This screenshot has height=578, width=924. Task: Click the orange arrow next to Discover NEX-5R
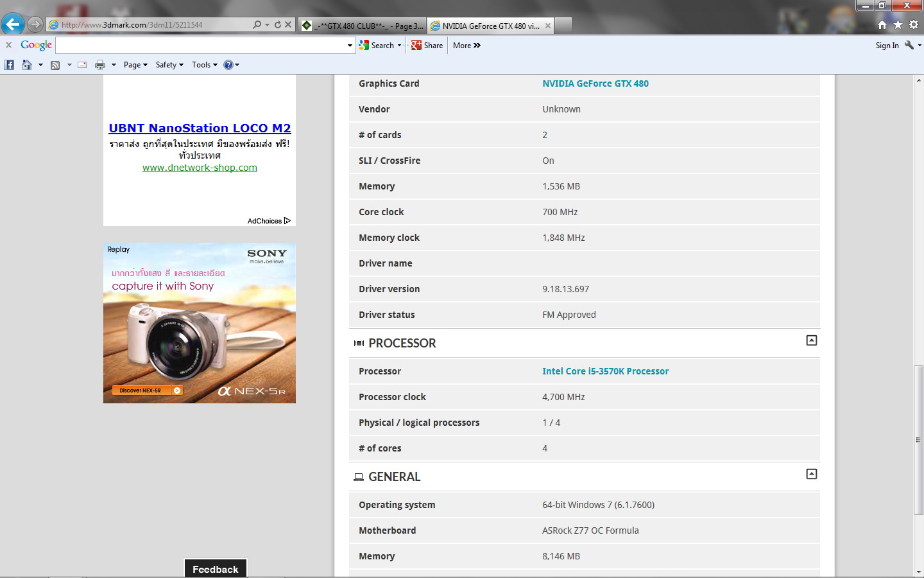[177, 390]
